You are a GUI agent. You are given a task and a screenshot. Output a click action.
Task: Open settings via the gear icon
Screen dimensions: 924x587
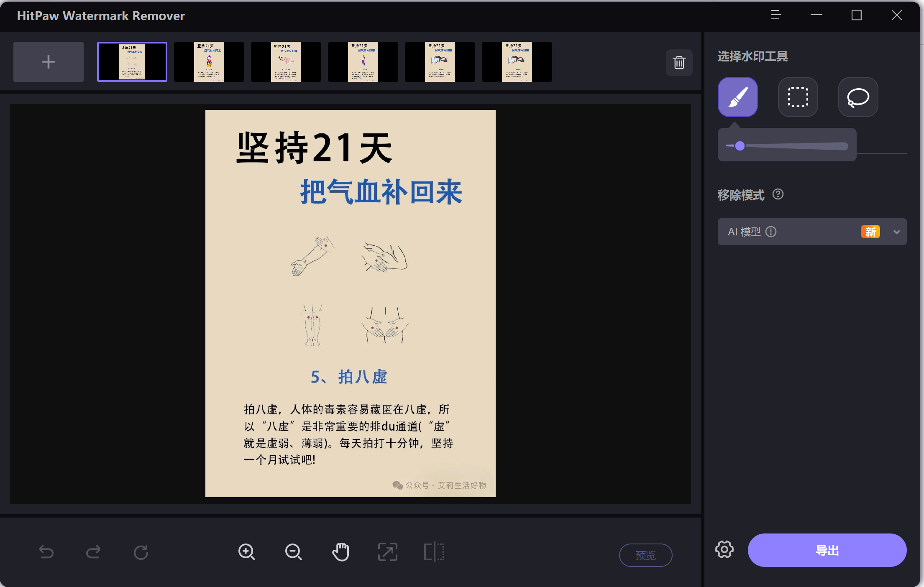click(x=724, y=550)
